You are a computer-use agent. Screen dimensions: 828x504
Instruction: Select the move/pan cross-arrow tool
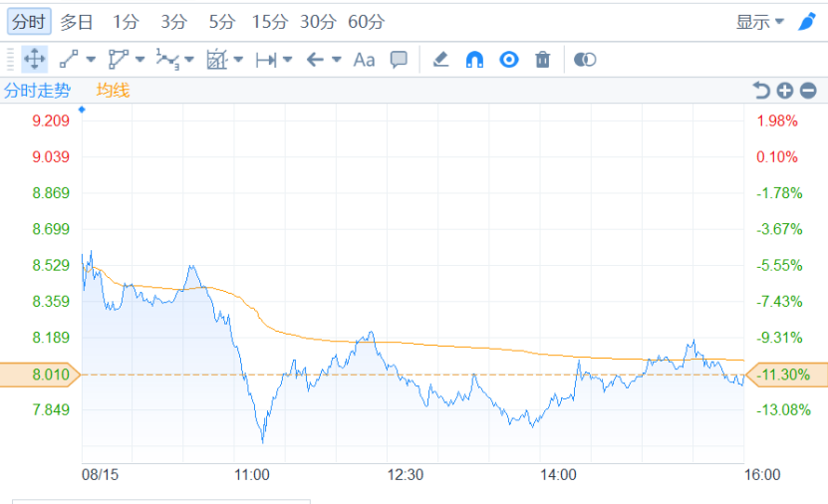[x=34, y=59]
